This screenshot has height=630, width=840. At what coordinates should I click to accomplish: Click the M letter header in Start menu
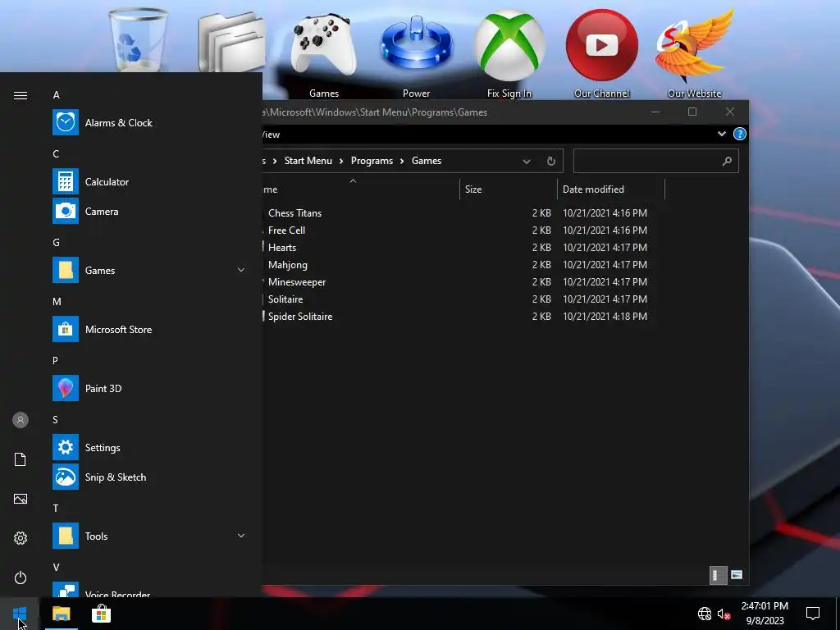[57, 302]
